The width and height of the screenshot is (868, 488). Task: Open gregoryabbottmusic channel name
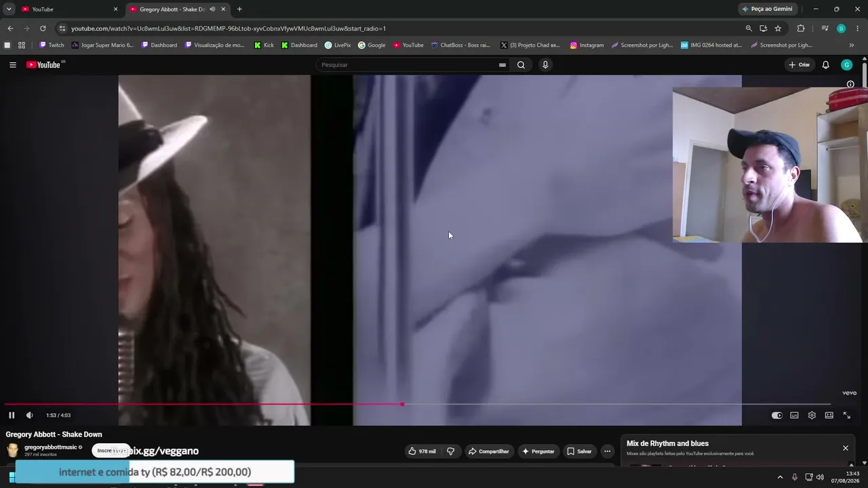[51, 447]
